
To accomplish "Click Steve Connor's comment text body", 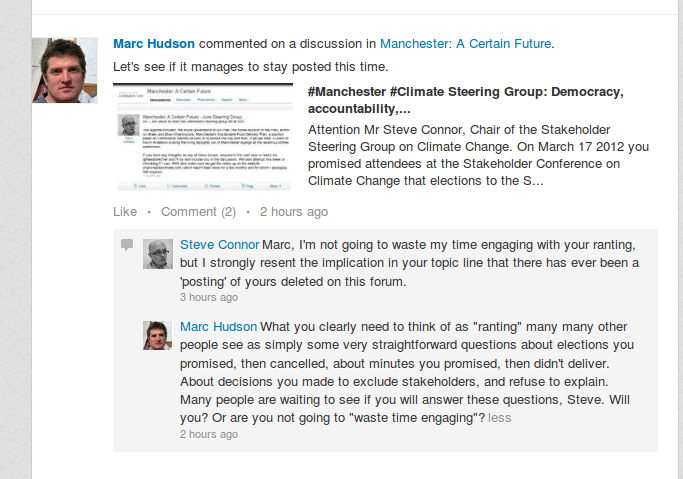I will [400, 264].
